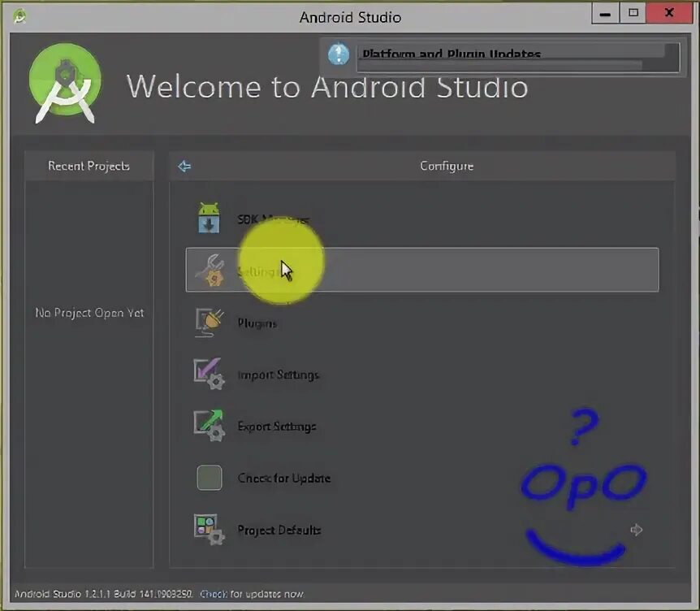Click the Android Studio build version text
The height and width of the screenshot is (611, 700).
pos(104,594)
